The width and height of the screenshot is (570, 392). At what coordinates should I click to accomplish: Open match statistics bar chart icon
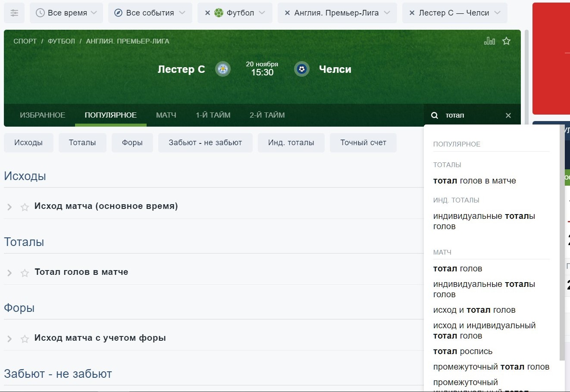click(489, 41)
